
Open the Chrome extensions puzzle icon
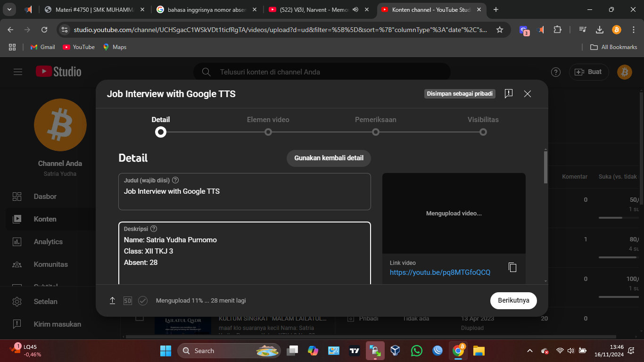click(557, 30)
